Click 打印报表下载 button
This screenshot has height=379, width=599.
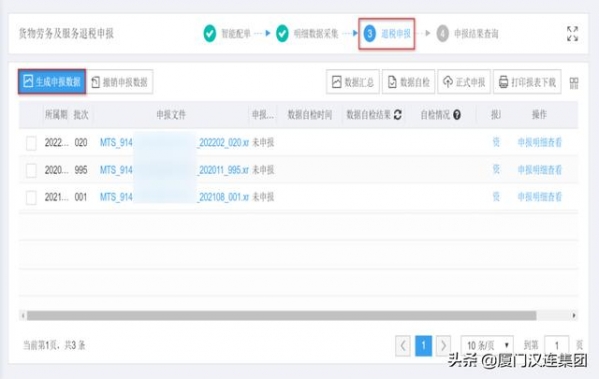(527, 82)
